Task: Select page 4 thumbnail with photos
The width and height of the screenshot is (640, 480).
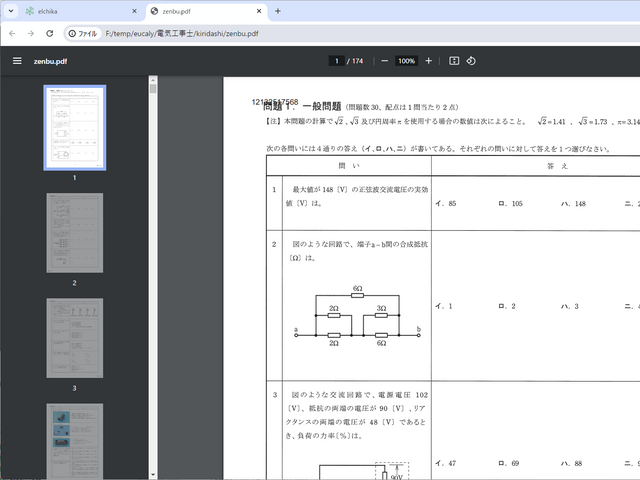Action: [x=75, y=441]
